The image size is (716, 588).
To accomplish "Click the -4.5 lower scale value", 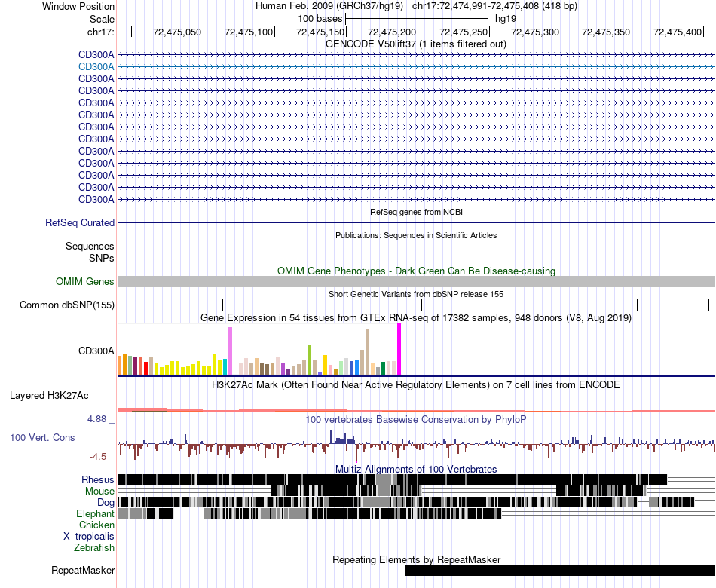I will click(x=98, y=457).
